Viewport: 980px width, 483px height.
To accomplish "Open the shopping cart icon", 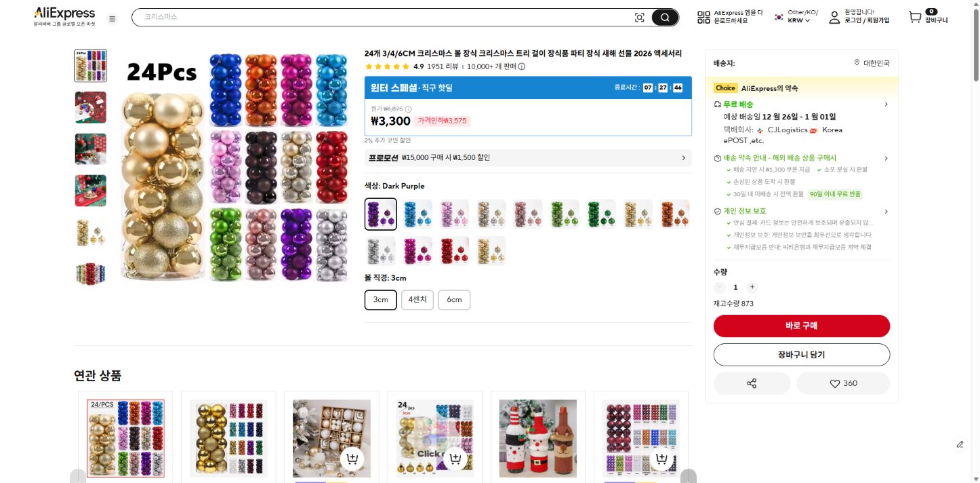I will tap(916, 18).
